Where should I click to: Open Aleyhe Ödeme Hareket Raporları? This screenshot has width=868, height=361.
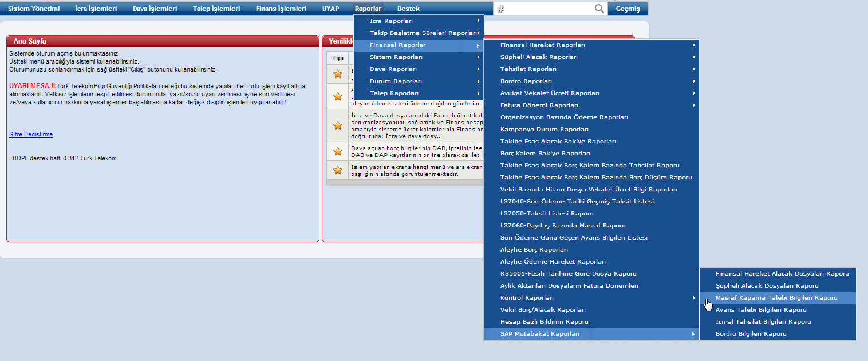click(591, 262)
